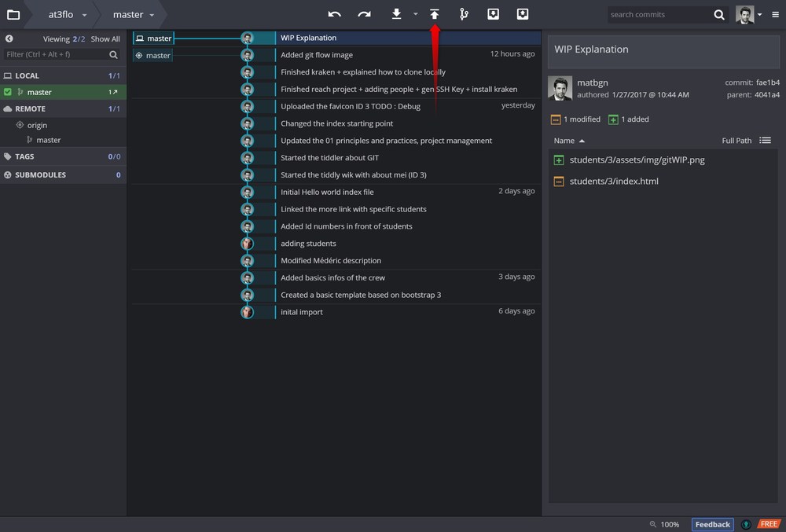
Task: Open the Pull options dropdown arrow
Action: coord(416,14)
